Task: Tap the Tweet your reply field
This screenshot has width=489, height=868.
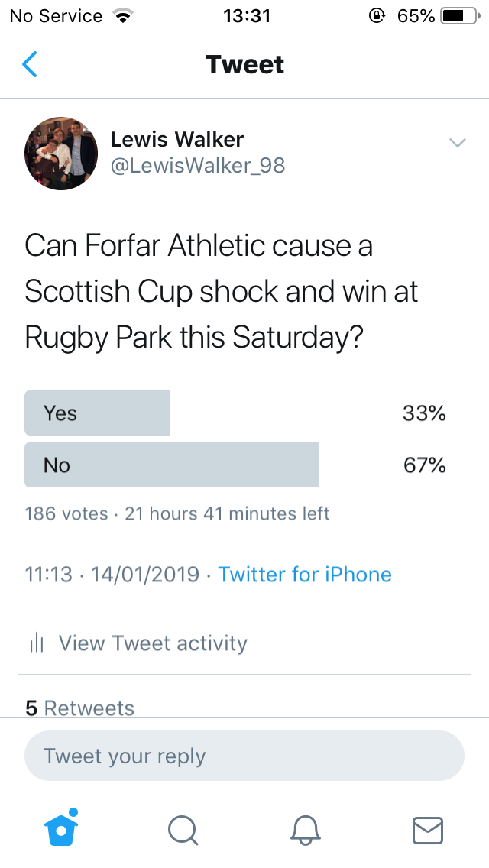Action: [244, 756]
